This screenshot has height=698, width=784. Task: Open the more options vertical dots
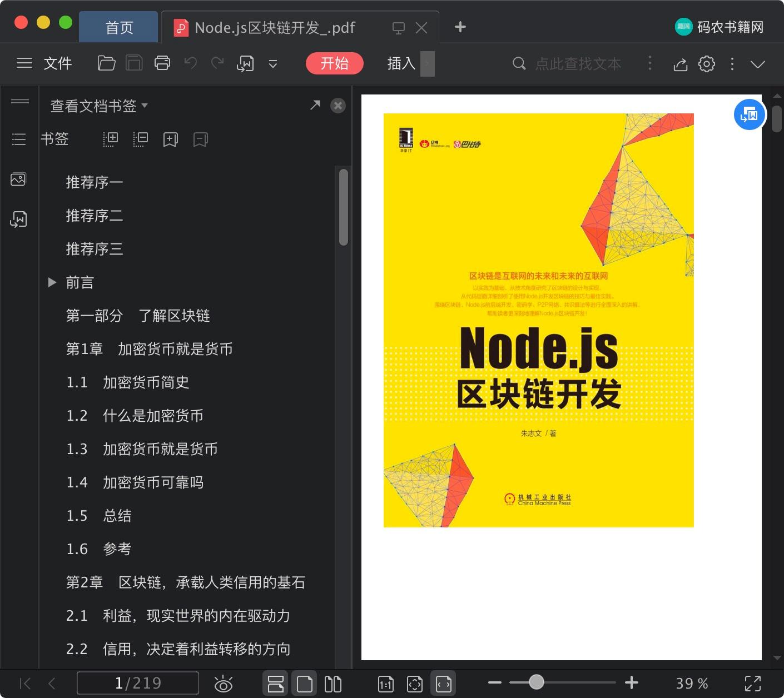[x=732, y=64]
